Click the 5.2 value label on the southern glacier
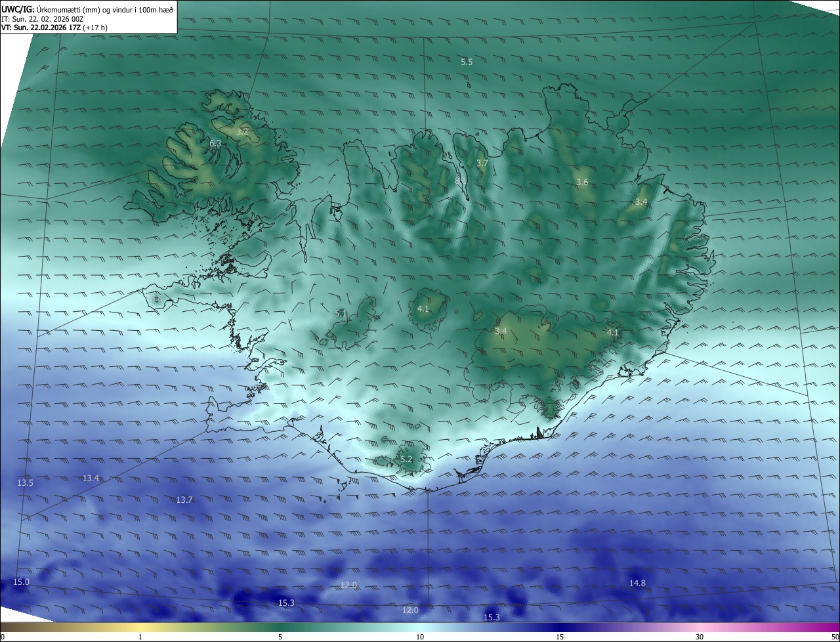840x642 pixels. pyautogui.click(x=406, y=459)
